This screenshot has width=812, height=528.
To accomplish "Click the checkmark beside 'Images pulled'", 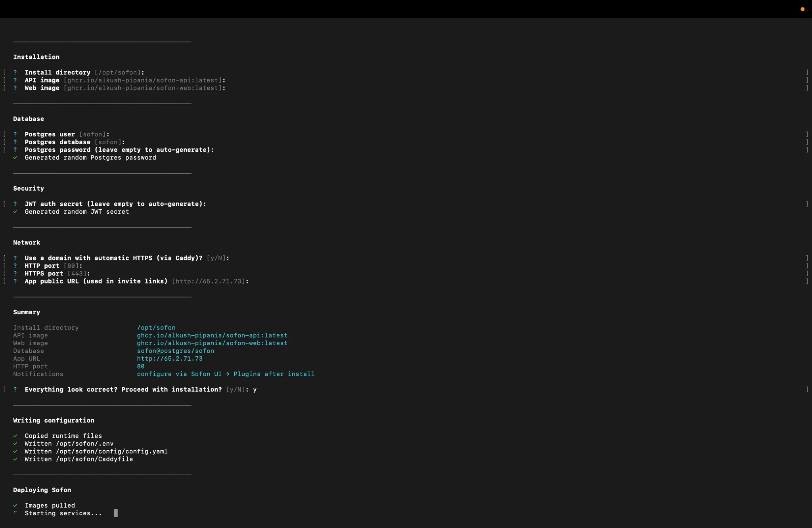I will pyautogui.click(x=15, y=506).
